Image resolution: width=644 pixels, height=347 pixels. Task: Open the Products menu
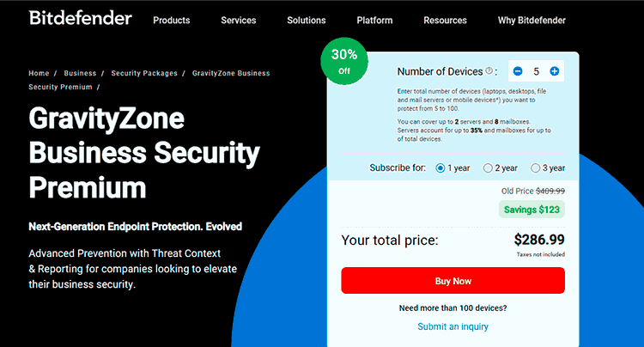tap(171, 20)
